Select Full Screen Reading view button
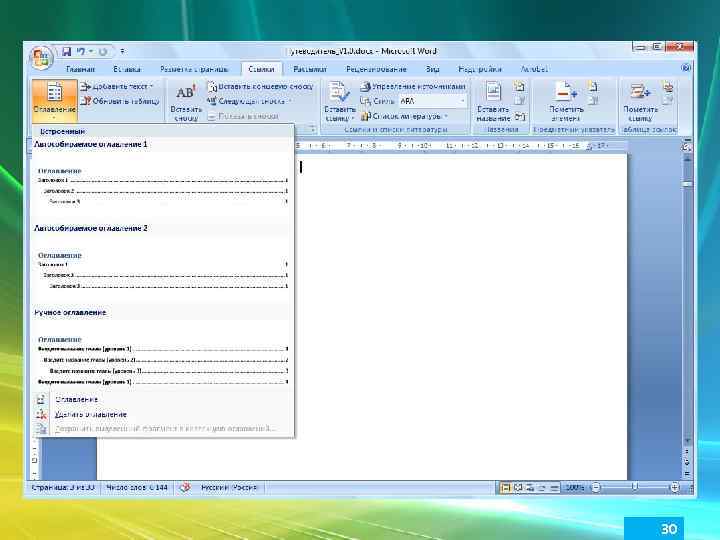This screenshot has height=540, width=720. coord(518,488)
